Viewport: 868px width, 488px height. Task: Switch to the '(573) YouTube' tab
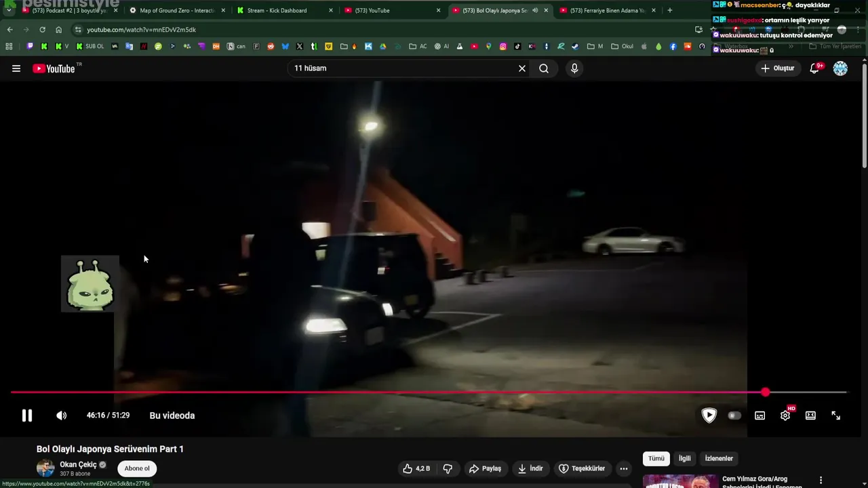point(393,10)
